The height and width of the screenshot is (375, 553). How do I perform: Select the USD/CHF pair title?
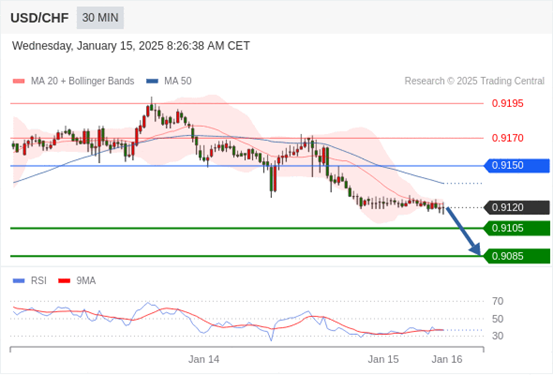click(40, 18)
